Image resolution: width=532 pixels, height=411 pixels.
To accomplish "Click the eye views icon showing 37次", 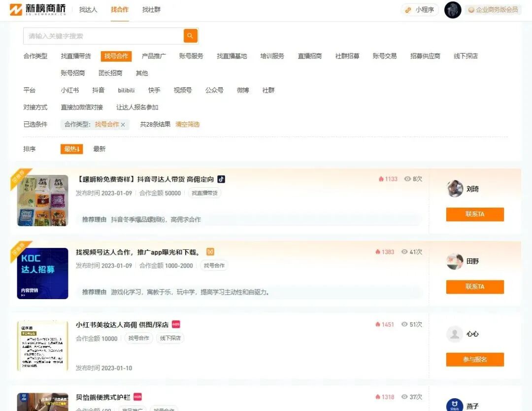I will pyautogui.click(x=404, y=397).
